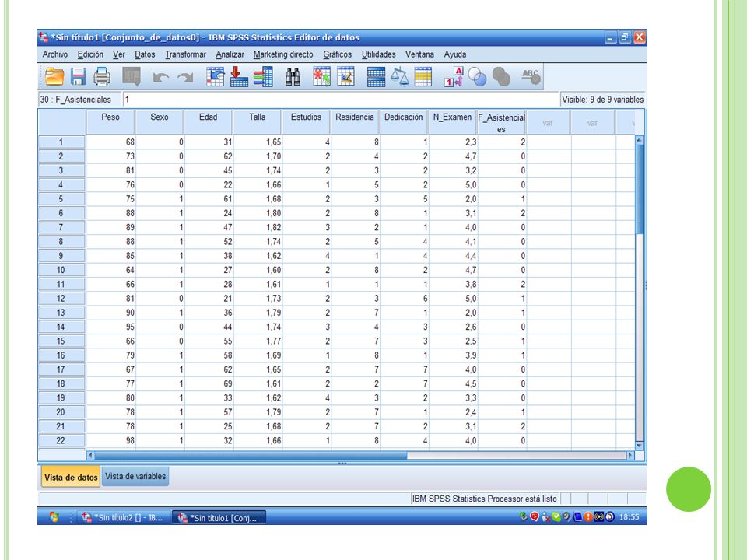Open the Ver menu
The width and height of the screenshot is (747, 560).
tap(118, 54)
